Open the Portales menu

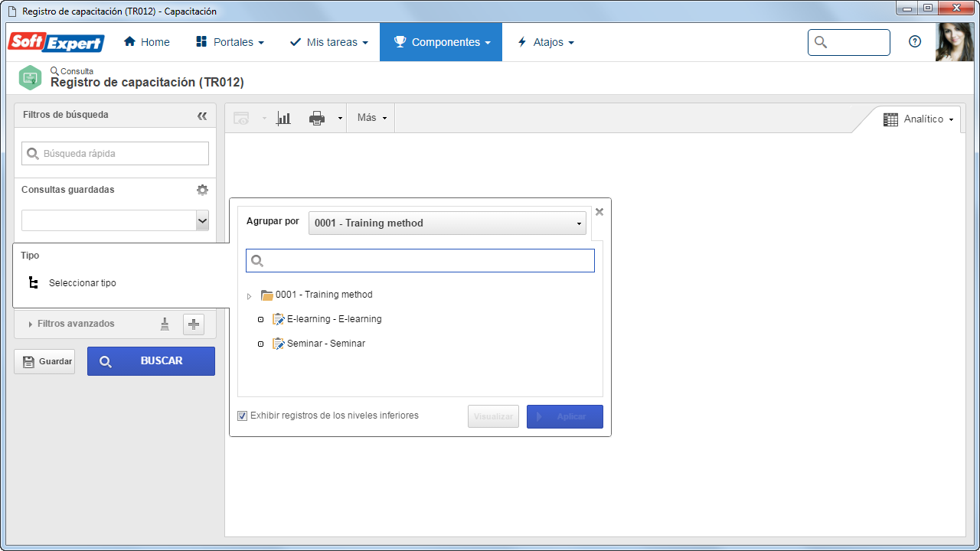pyautogui.click(x=230, y=42)
